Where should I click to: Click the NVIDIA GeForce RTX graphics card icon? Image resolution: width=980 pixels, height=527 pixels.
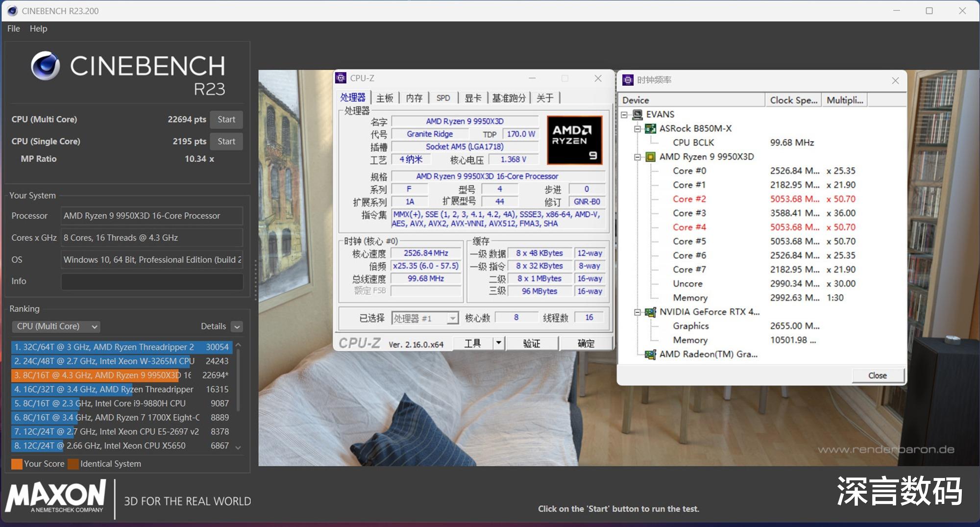coord(650,312)
